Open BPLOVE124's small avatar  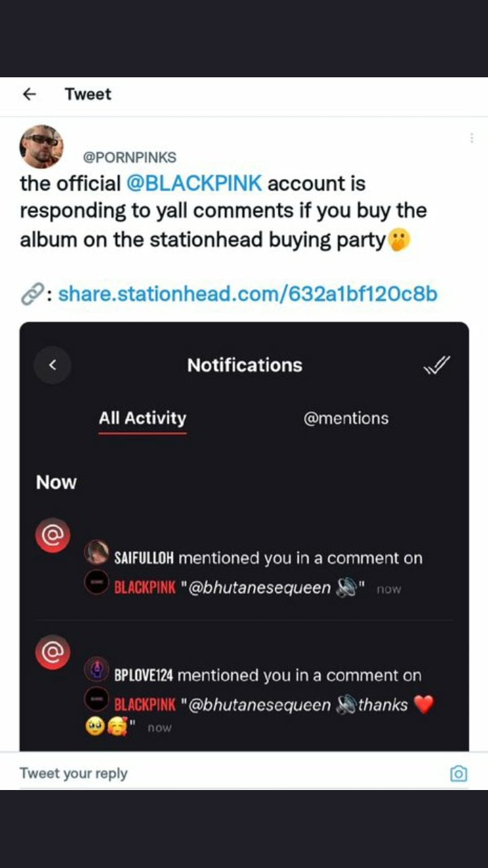point(97,670)
